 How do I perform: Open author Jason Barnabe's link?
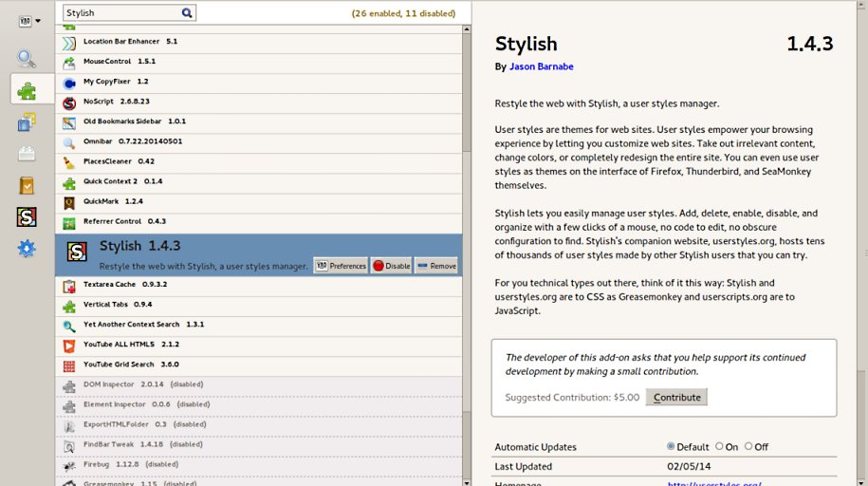pyautogui.click(x=541, y=66)
